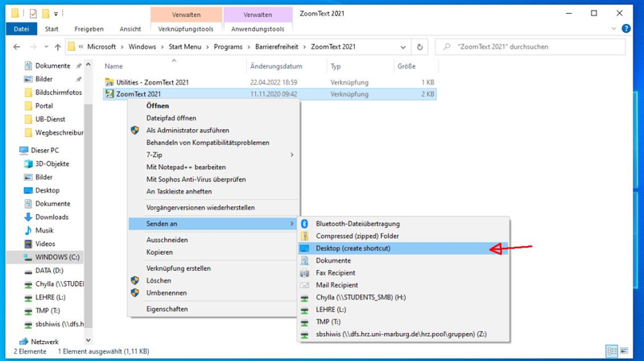Switch to the Start ribbon tab
Screen dimensions: 644x361
pos(52,29)
